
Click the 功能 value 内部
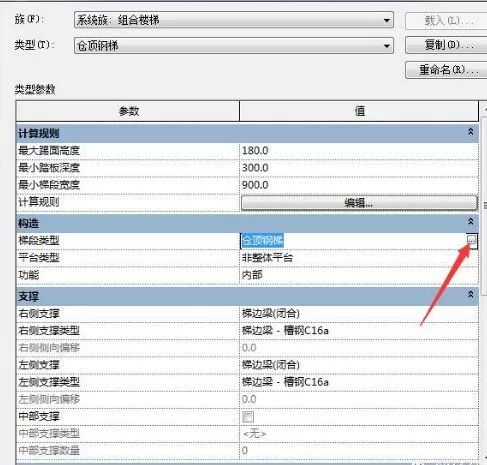(252, 275)
